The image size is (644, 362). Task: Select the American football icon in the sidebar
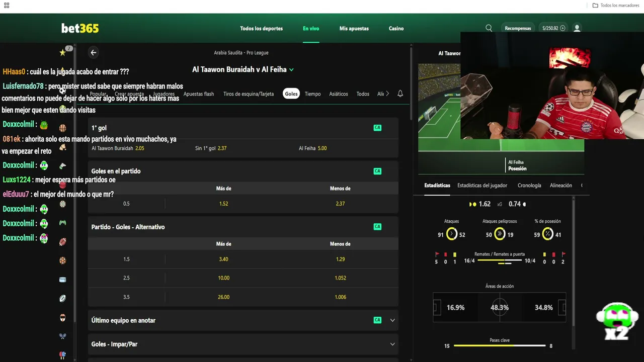point(62,242)
